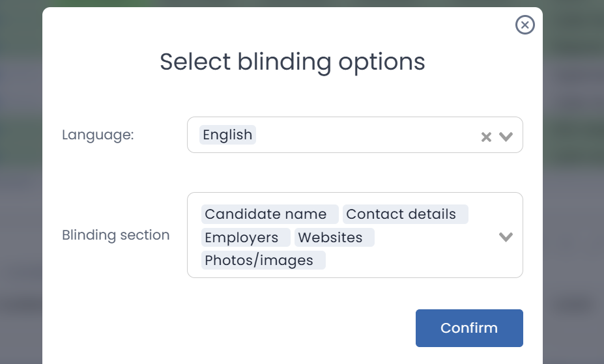Click the dimmed background outside the dialog
Screen dimensions: 604x364
click(x=21, y=195)
